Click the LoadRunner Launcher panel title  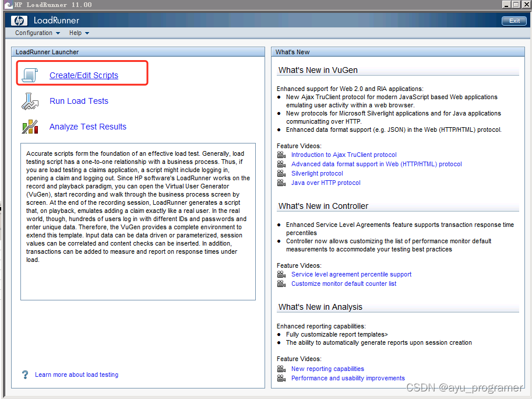(x=47, y=52)
